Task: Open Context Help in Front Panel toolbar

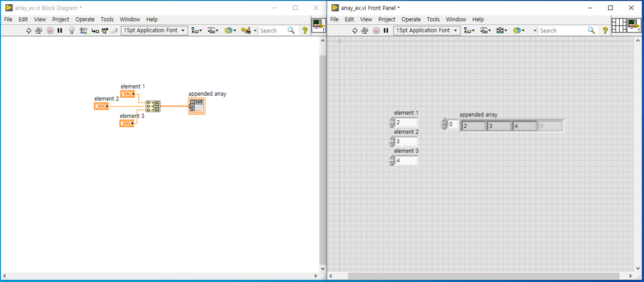Action: click(x=605, y=30)
